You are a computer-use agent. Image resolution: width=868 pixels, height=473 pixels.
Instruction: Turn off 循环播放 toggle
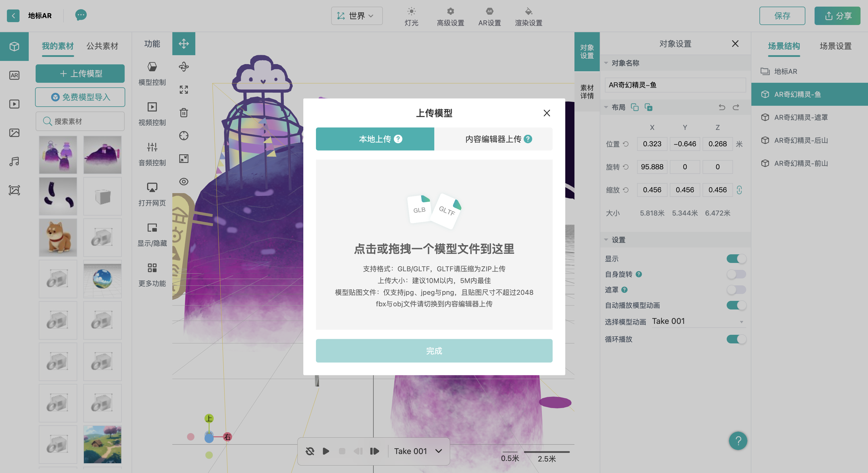[x=736, y=339]
